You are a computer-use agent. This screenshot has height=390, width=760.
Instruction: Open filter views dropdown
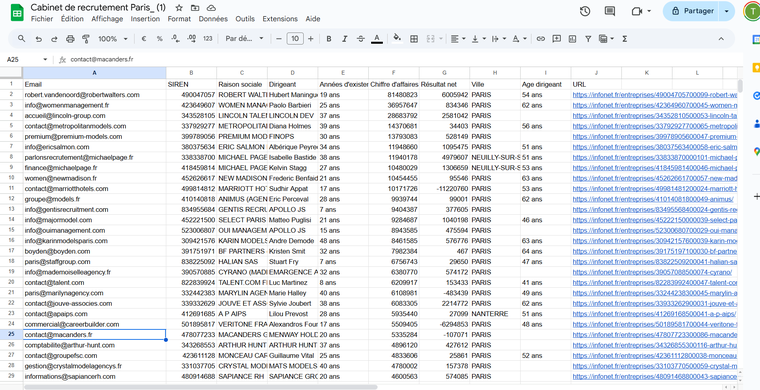pyautogui.click(x=606, y=39)
